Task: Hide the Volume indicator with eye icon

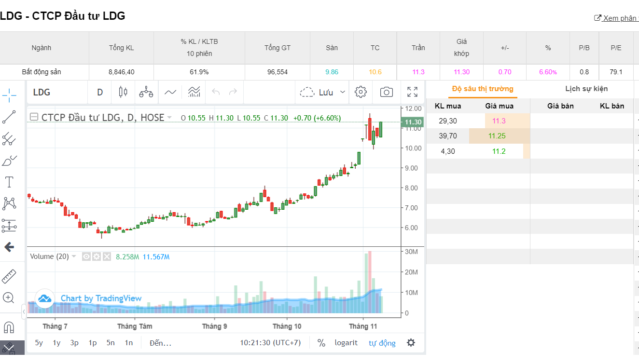Action: (x=86, y=256)
